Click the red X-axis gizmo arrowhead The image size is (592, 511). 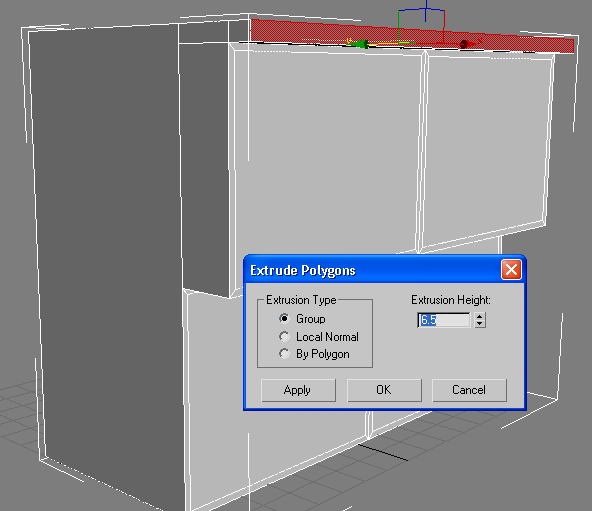[466, 44]
